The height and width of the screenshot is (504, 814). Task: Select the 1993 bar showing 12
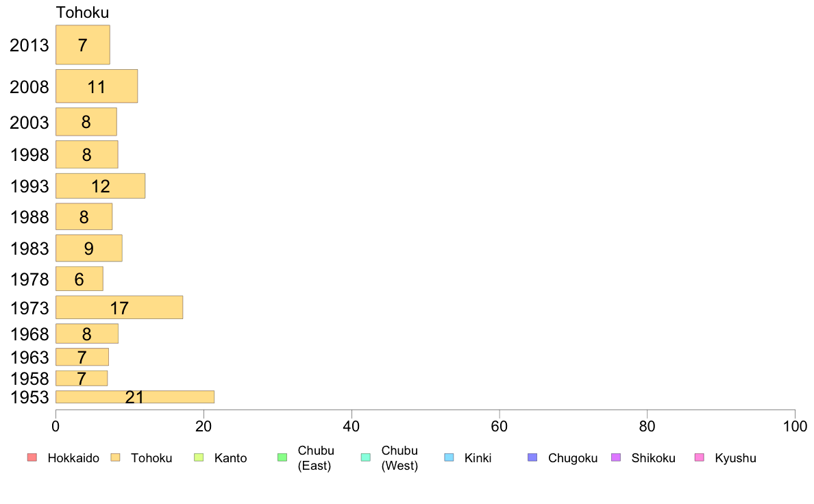pos(101,186)
